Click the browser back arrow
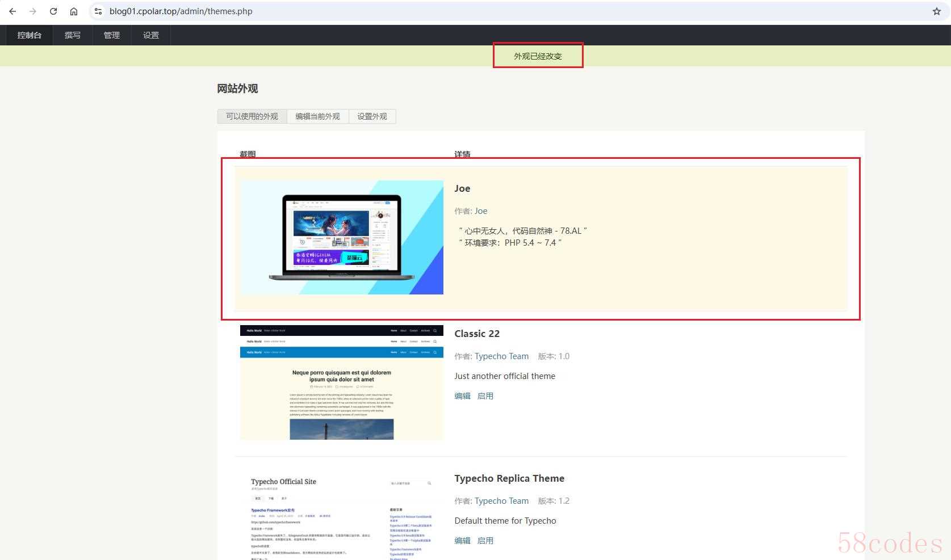Image resolution: width=951 pixels, height=560 pixels. pos(12,11)
